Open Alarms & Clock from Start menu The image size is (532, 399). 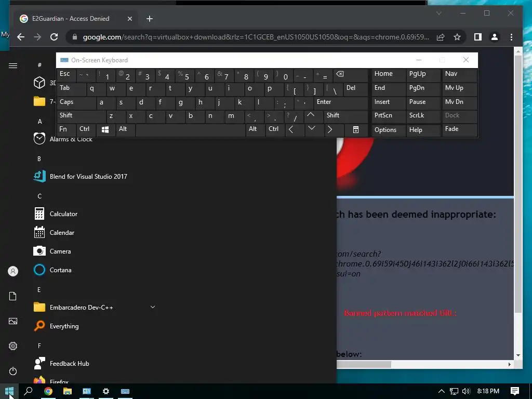click(95, 139)
